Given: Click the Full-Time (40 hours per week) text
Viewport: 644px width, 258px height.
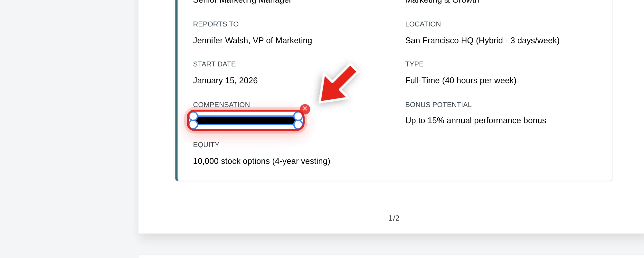Looking at the screenshot, I should [x=461, y=80].
